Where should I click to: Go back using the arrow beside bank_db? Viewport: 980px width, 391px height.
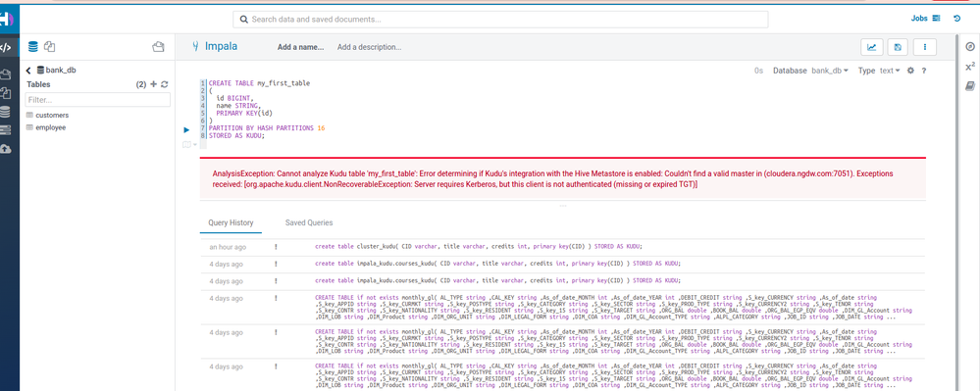coord(28,71)
